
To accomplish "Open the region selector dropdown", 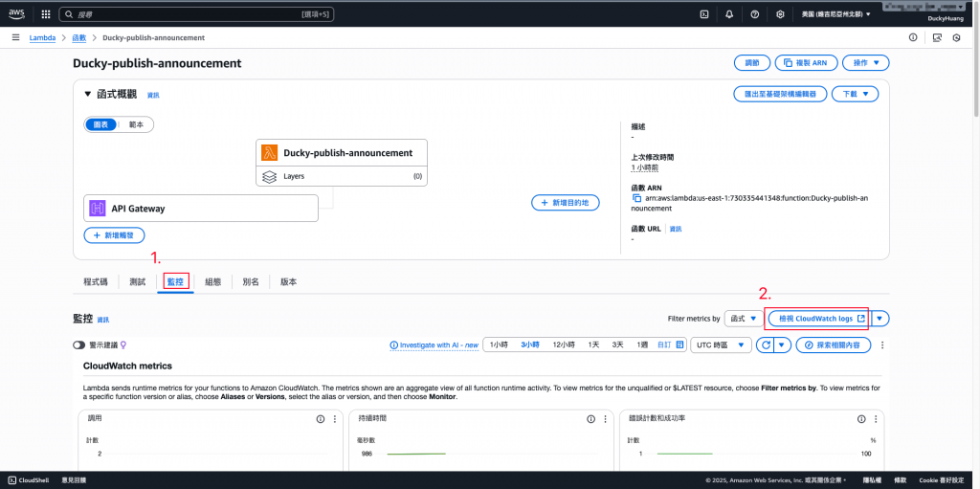I will tap(835, 13).
